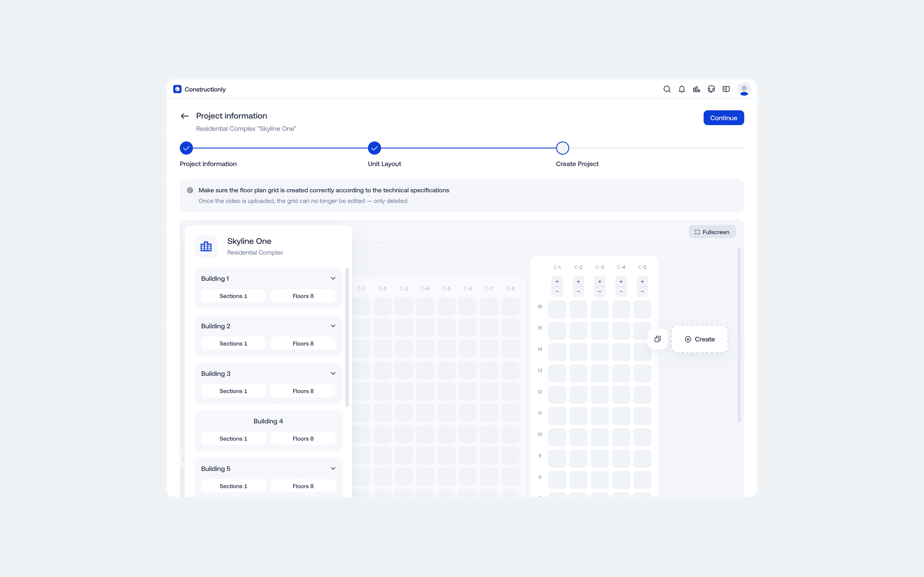Click the Create new section button
924x577 pixels.
[x=700, y=339]
